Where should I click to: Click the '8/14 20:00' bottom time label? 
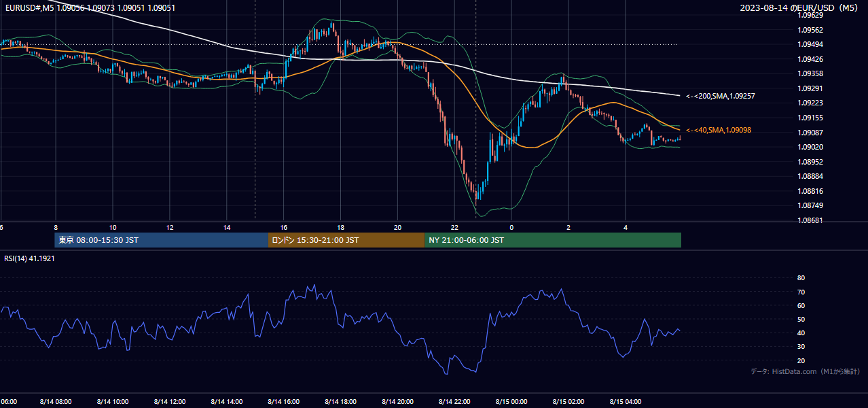pos(398,401)
